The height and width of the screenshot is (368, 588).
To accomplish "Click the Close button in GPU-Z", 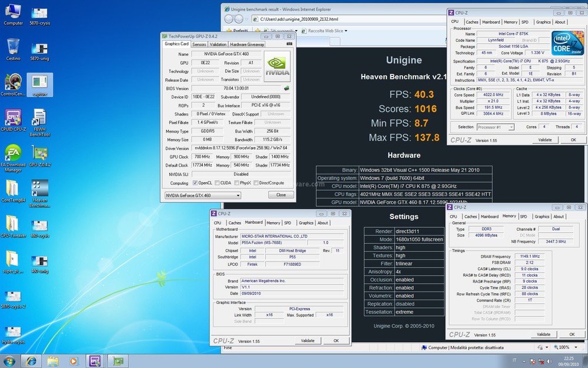I will coord(281,195).
